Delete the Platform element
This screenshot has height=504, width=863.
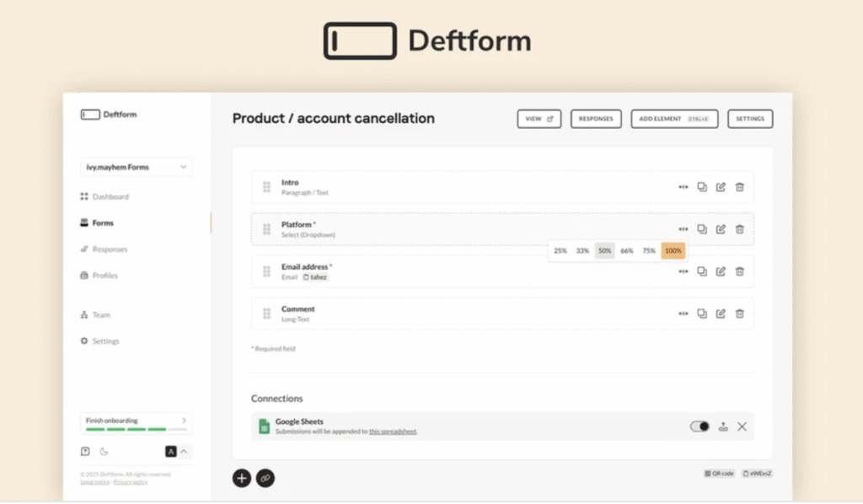pyautogui.click(x=740, y=229)
